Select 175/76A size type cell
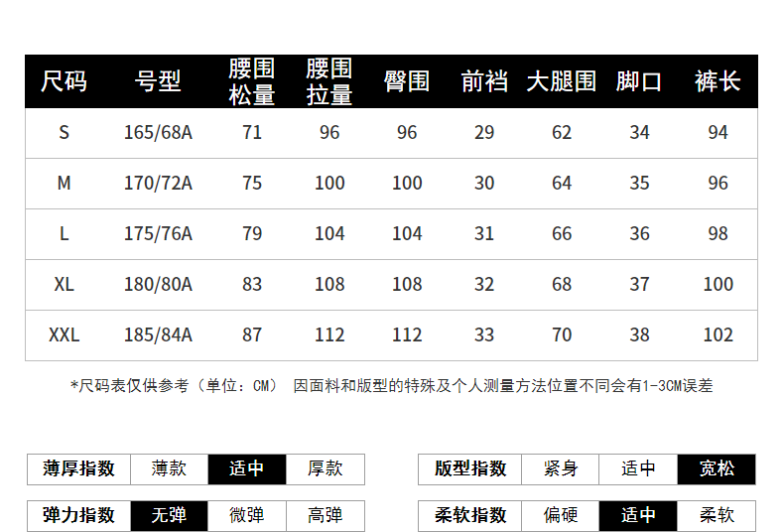Image resolution: width=784 pixels, height=532 pixels. coord(158,233)
